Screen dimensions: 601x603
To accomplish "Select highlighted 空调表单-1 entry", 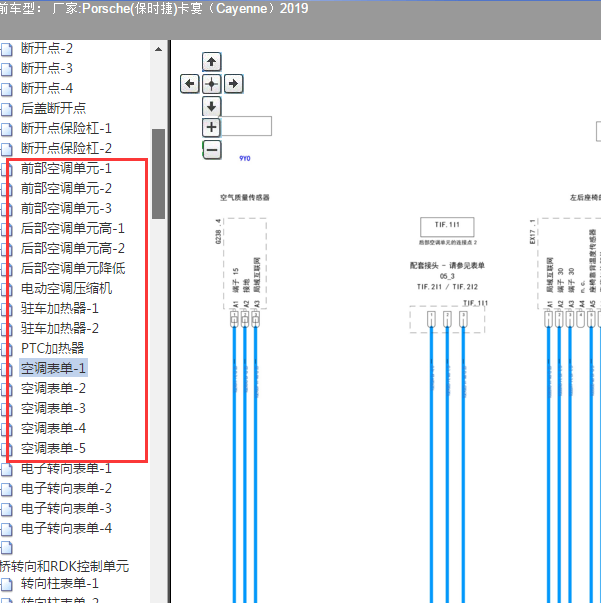I will coord(53,368).
